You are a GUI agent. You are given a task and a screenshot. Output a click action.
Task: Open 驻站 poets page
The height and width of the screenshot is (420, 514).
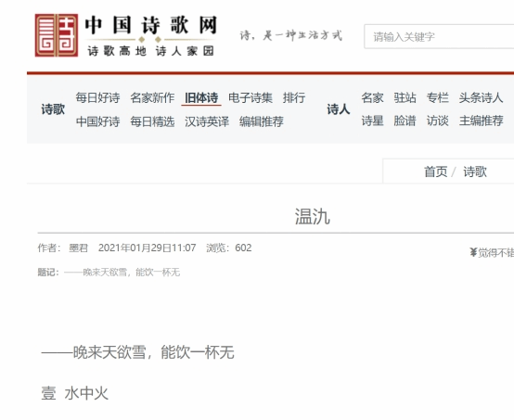click(x=405, y=97)
